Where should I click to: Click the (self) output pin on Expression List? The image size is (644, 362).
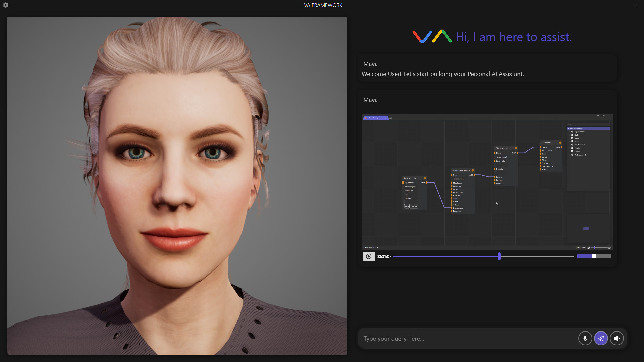tap(427, 183)
